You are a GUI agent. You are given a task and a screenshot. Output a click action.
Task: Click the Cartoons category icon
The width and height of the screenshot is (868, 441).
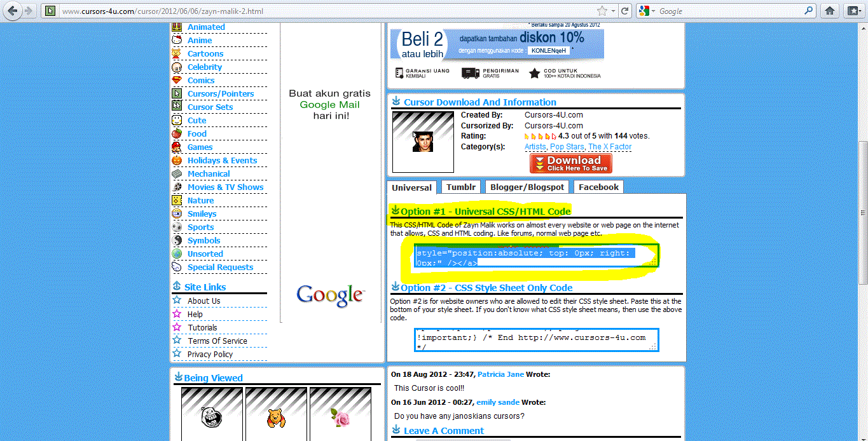[x=177, y=53]
